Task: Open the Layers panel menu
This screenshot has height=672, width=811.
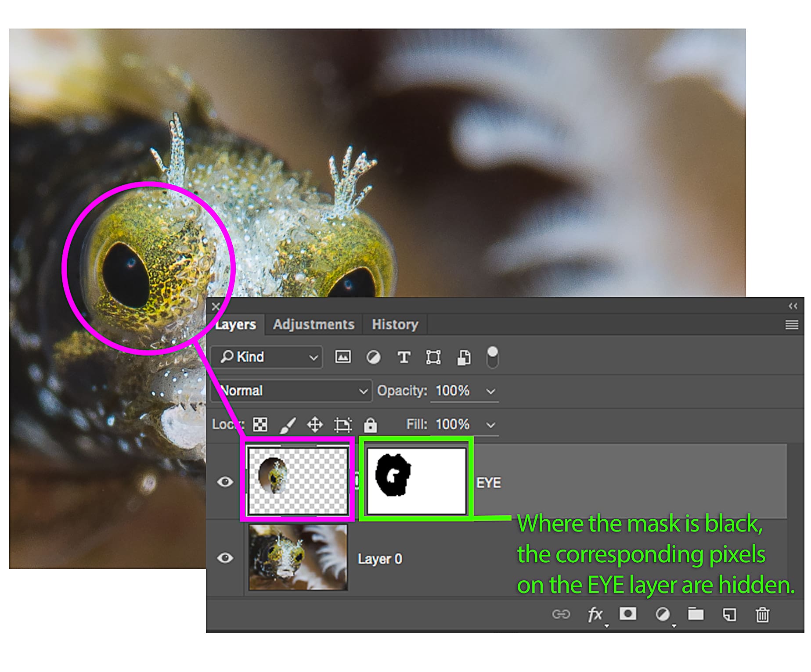Action: click(792, 324)
